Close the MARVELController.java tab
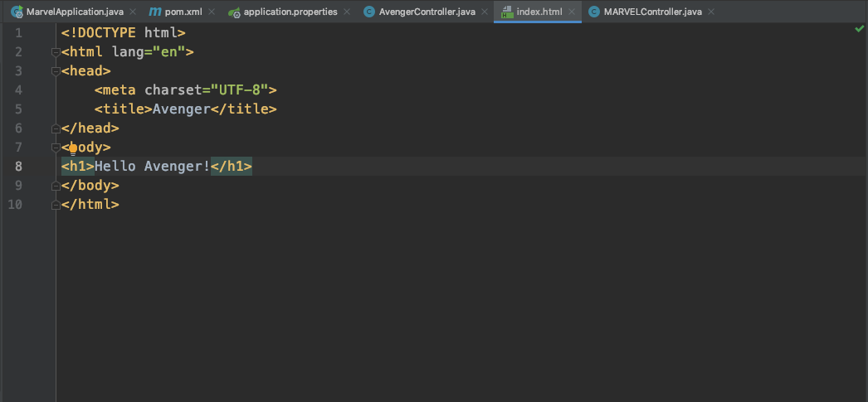Viewport: 868px width, 402px height. pyautogui.click(x=711, y=12)
